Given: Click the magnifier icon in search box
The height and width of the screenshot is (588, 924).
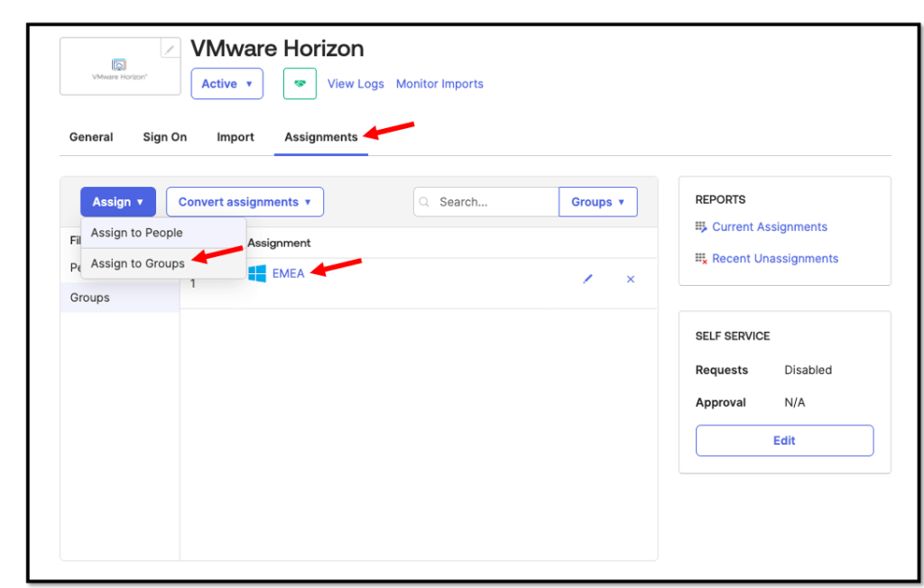Looking at the screenshot, I should (x=425, y=202).
